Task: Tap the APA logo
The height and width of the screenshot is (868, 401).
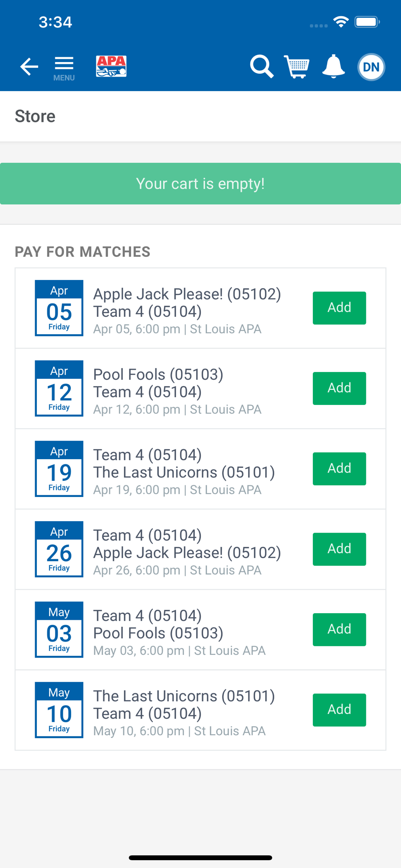Action: (x=111, y=66)
